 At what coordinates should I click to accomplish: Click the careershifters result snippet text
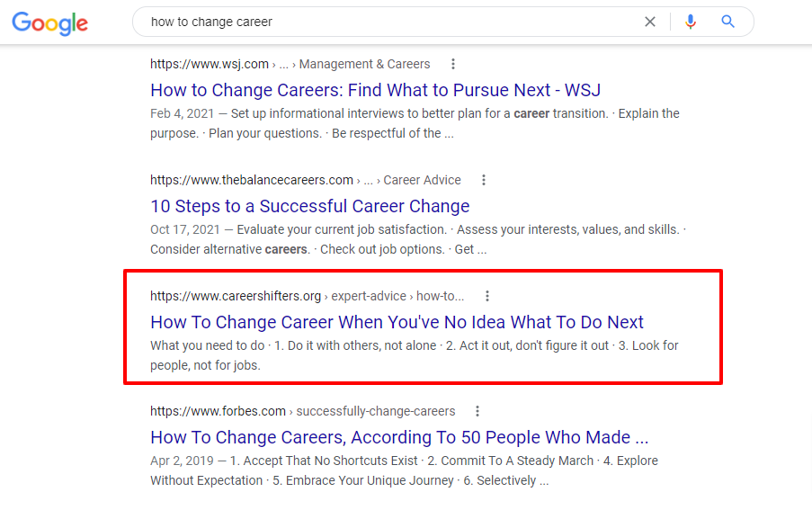[x=415, y=355]
